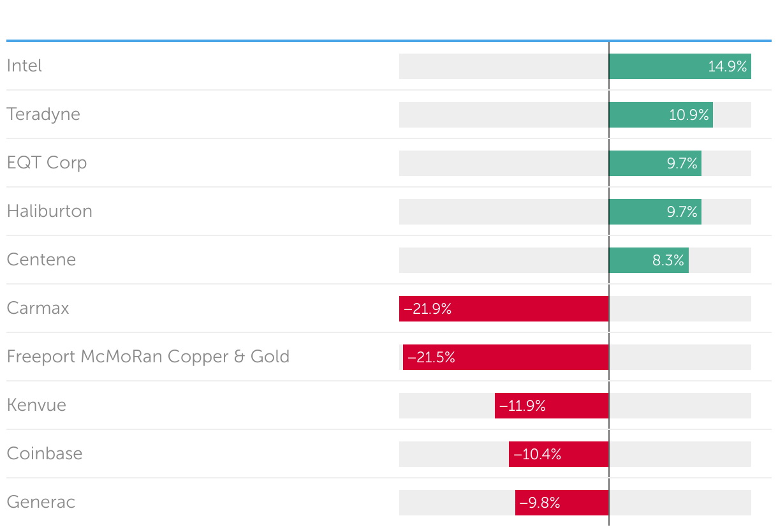Click the Centene label
778x532 pixels.
(41, 260)
